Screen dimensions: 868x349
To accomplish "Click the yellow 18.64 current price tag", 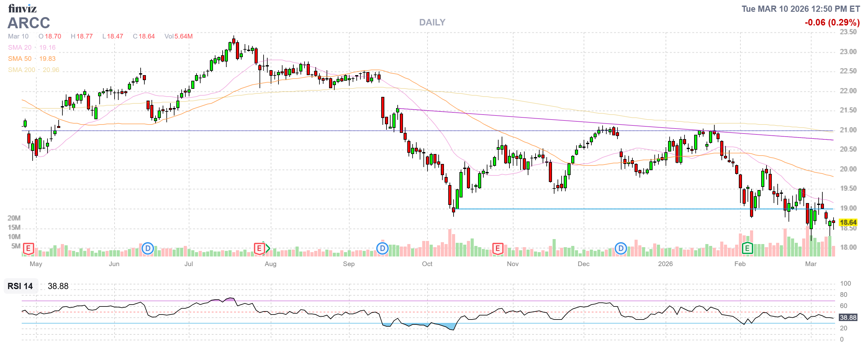I will (848, 223).
